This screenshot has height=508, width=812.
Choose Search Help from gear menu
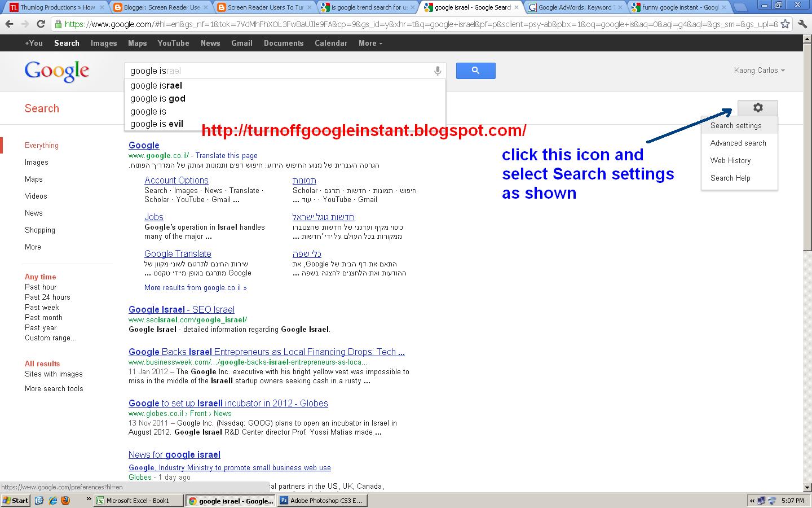739,178
